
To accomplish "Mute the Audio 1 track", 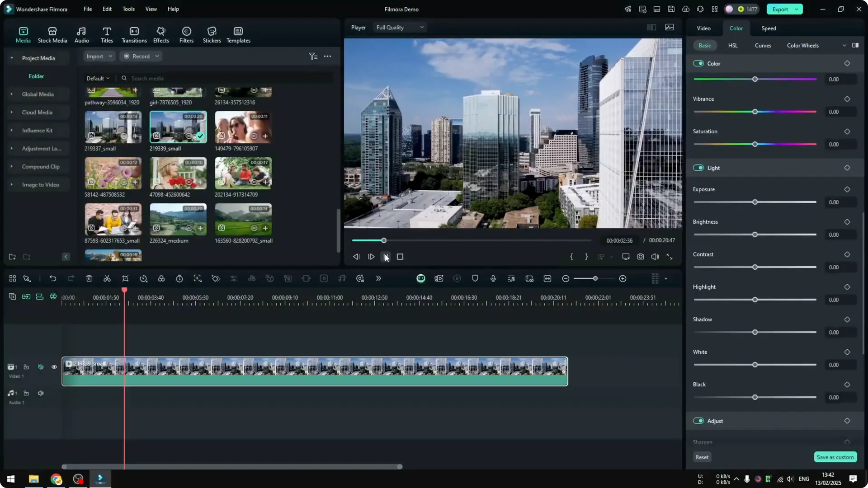I will click(x=41, y=393).
